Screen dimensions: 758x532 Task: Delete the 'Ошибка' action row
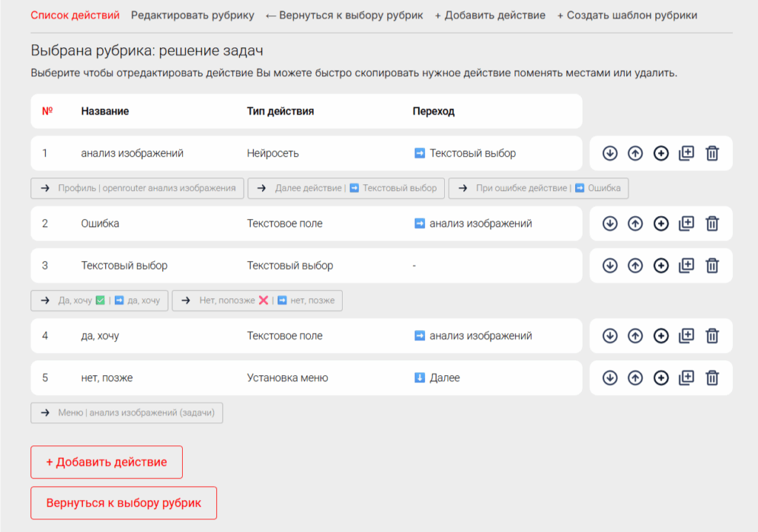coord(712,223)
